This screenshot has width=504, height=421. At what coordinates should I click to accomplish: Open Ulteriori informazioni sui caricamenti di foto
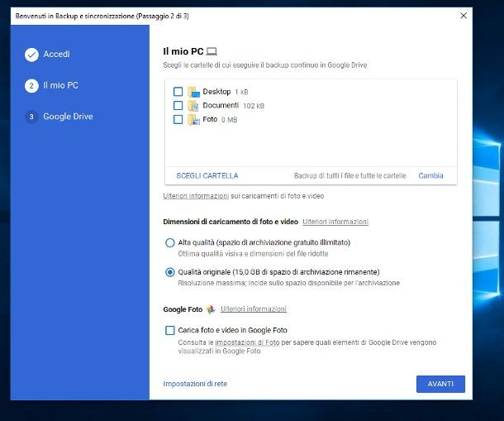196,196
